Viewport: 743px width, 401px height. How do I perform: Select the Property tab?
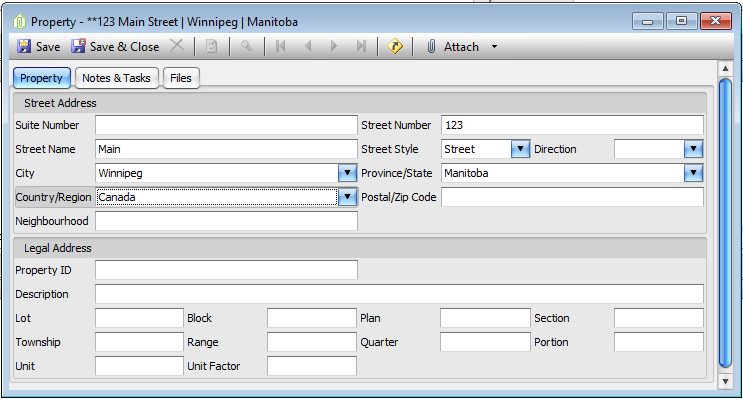42,78
